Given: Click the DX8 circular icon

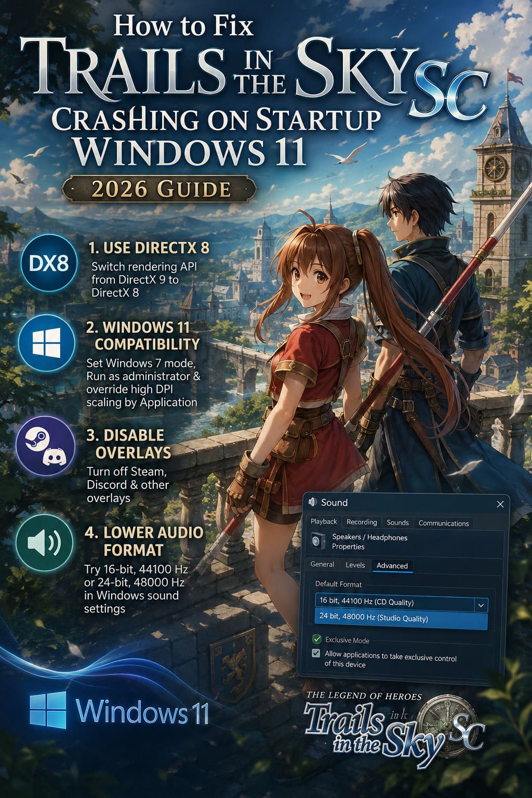Looking at the screenshot, I should [49, 263].
